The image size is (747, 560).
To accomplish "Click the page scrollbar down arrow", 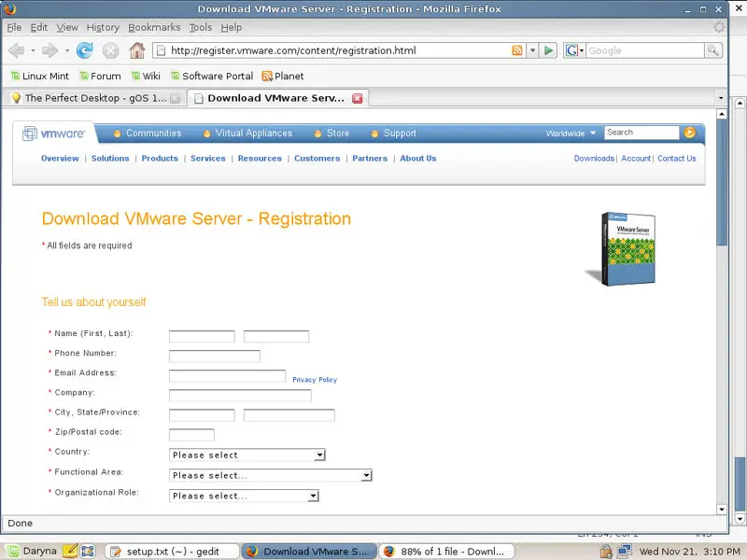I will [721, 509].
